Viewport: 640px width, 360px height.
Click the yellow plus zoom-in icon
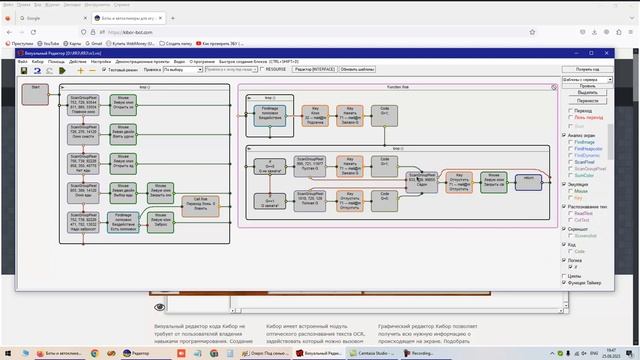click(80, 71)
